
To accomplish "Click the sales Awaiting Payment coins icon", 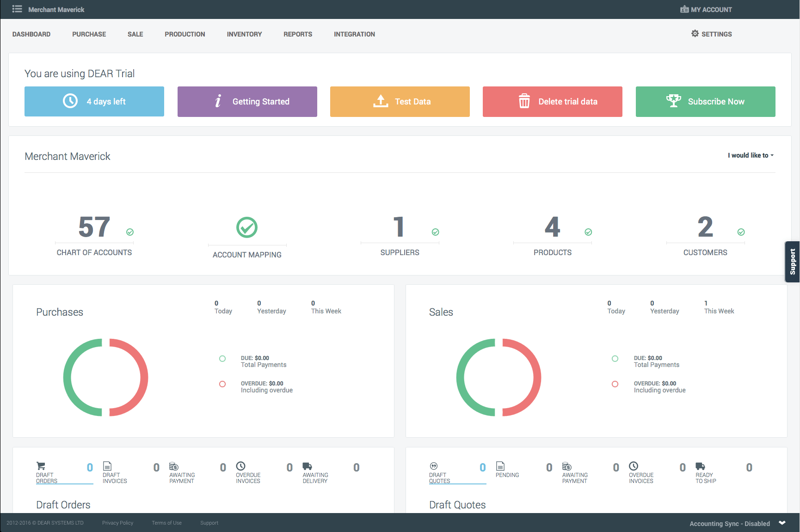I will tap(567, 466).
